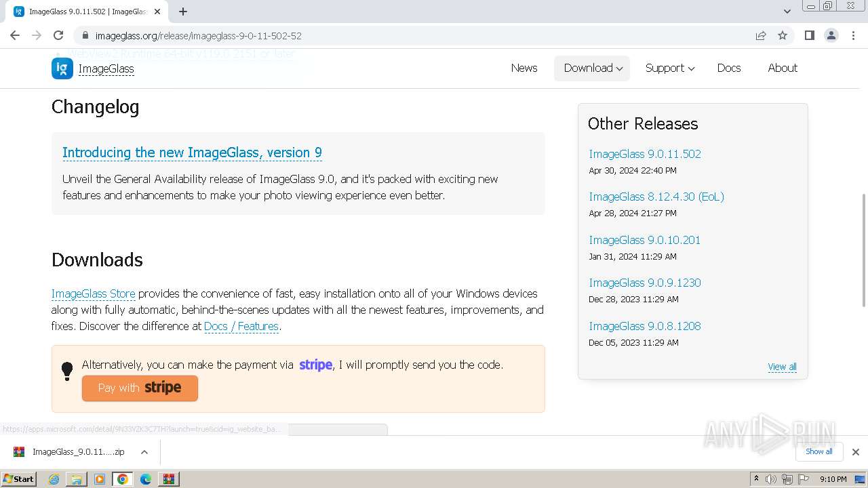Click the Action Center flag tray icon
Viewport: 868px width, 488px height.
(804, 479)
